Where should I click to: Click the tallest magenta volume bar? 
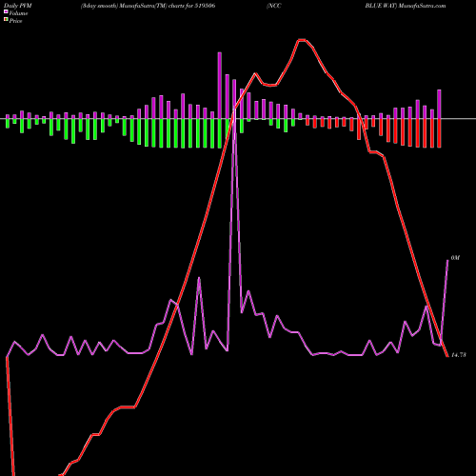click(x=220, y=86)
